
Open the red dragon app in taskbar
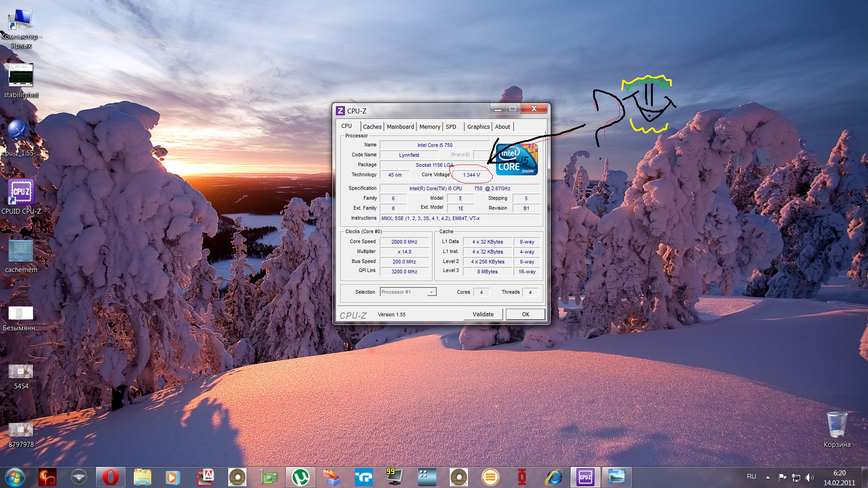[47, 477]
